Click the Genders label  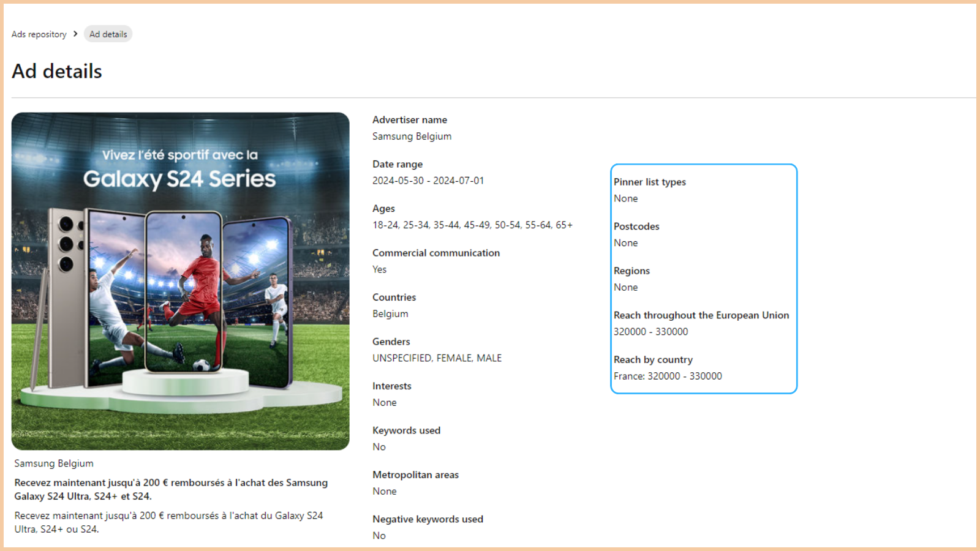(x=391, y=342)
